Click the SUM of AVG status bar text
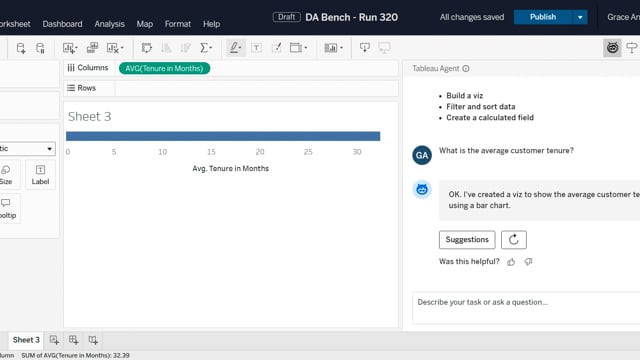Viewport: 640px width, 360px height. tap(76, 356)
